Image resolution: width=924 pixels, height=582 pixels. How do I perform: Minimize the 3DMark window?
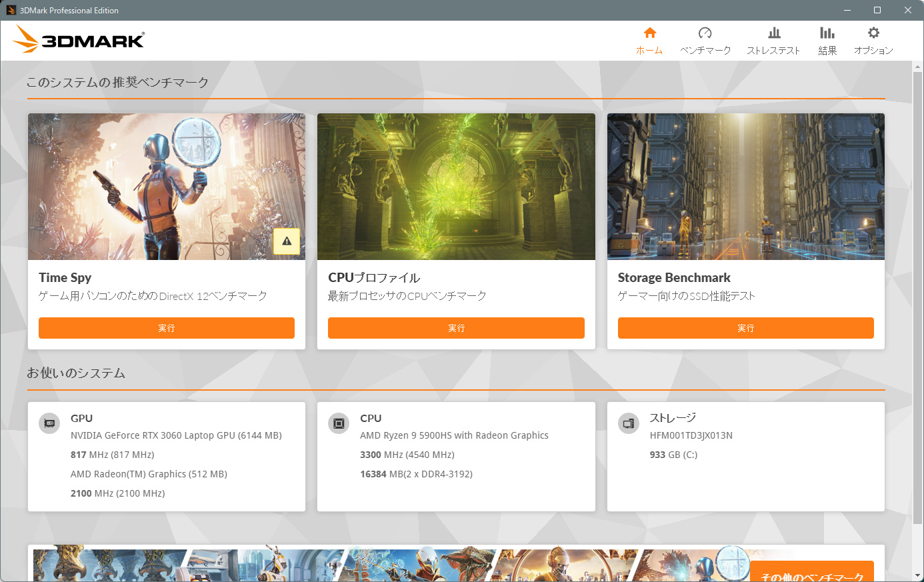pyautogui.click(x=847, y=10)
